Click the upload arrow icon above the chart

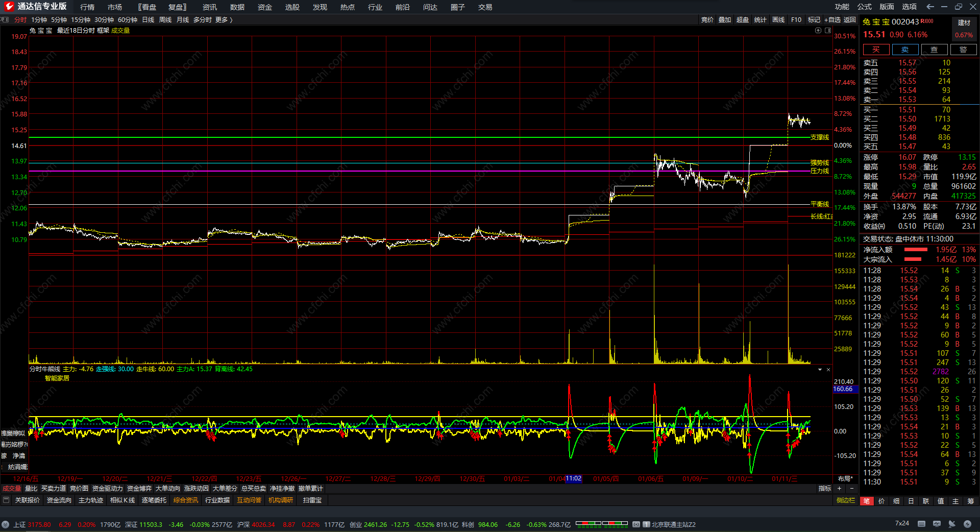(818, 31)
